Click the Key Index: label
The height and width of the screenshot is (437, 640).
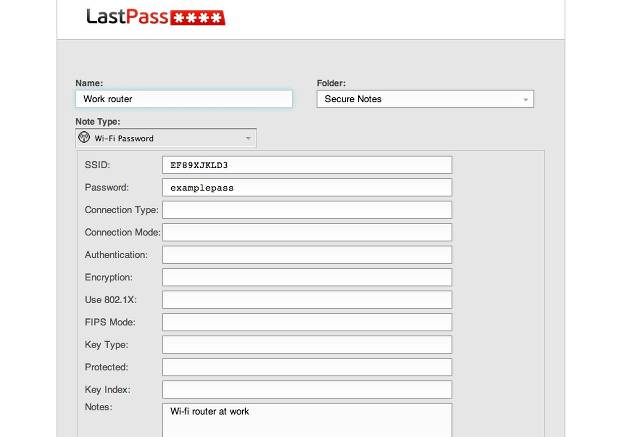pos(107,390)
